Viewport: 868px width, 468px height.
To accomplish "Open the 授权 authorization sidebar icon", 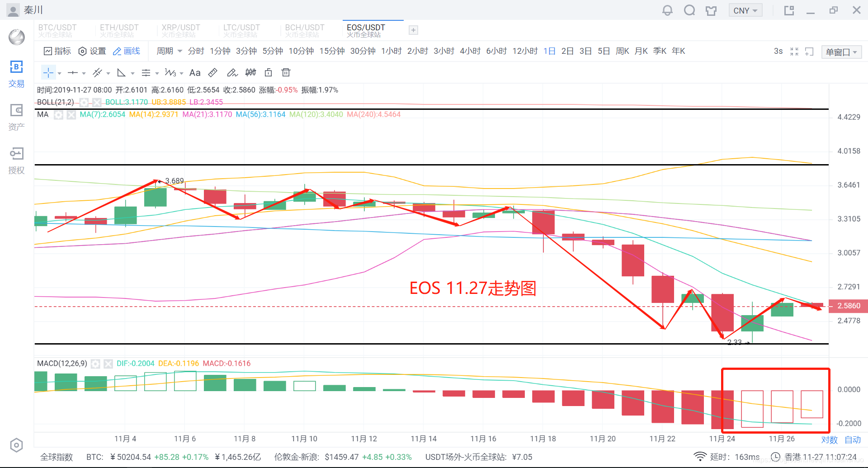I will coord(16,161).
